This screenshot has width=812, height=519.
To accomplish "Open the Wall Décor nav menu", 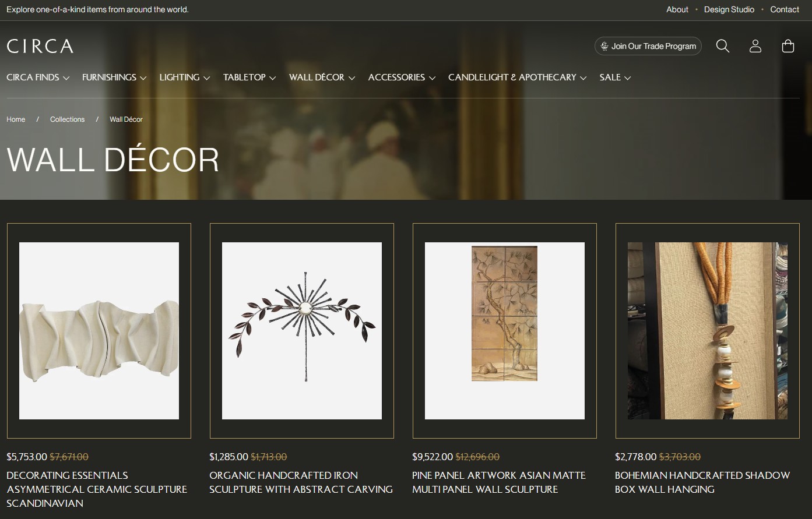I will (x=322, y=77).
